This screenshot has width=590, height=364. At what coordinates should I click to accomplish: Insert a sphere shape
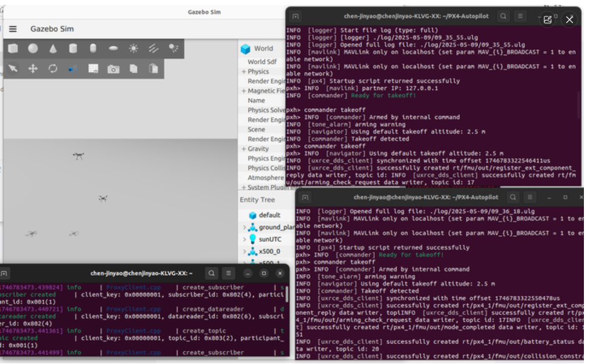[33, 48]
